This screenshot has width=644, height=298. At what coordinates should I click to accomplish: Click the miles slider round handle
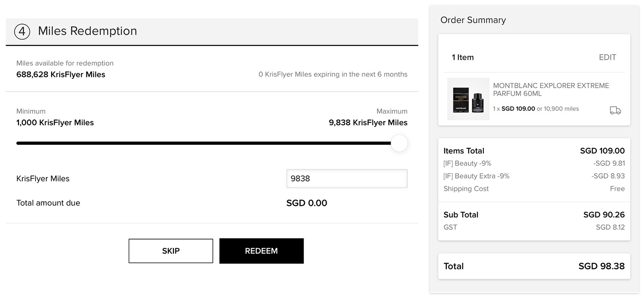coord(399,143)
